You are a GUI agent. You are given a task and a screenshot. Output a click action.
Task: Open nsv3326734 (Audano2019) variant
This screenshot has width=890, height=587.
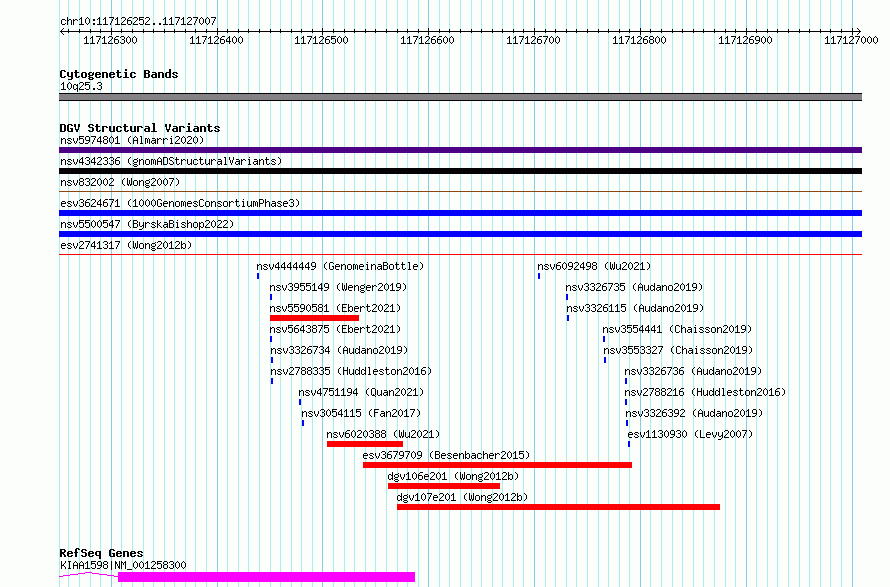click(339, 350)
